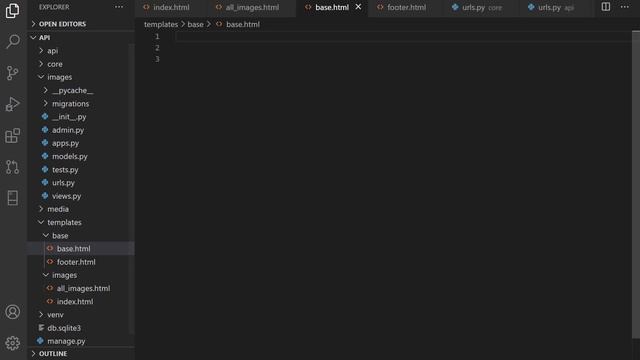Open index.html in the file tree

(x=81, y=302)
